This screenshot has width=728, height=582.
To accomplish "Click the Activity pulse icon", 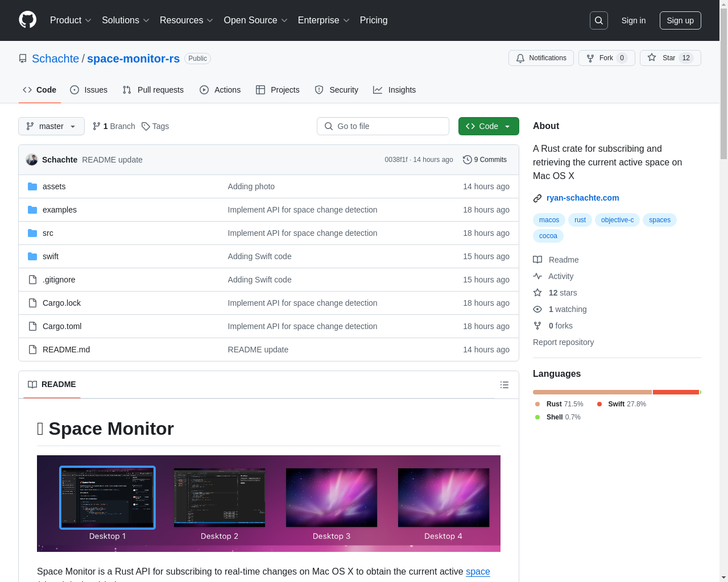I will pyautogui.click(x=537, y=276).
